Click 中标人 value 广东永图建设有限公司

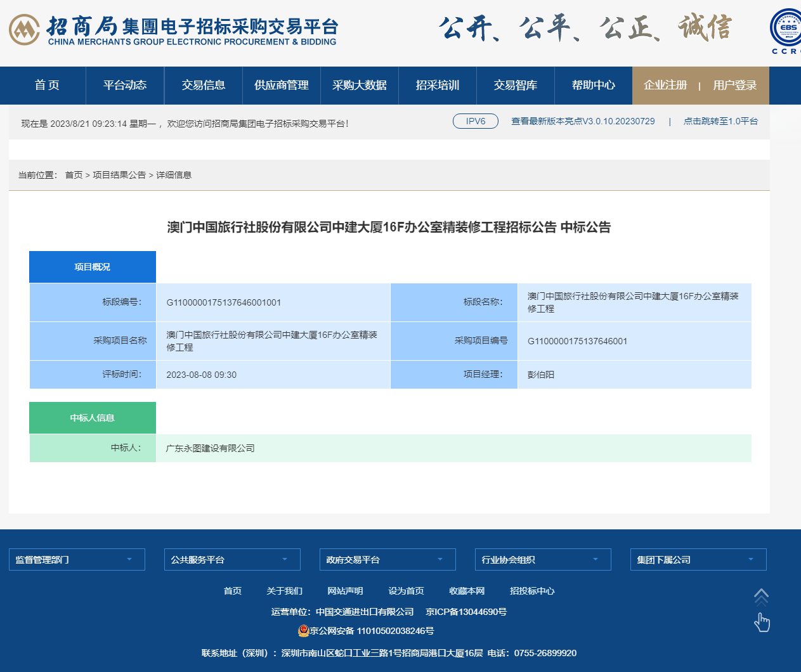pos(210,448)
